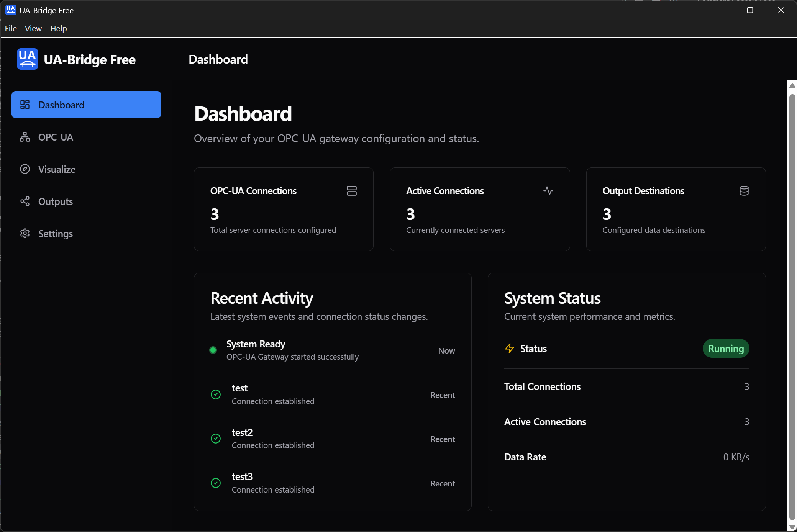Click the green System Ready status dot
Screen dimensions: 797x532
[213, 350]
